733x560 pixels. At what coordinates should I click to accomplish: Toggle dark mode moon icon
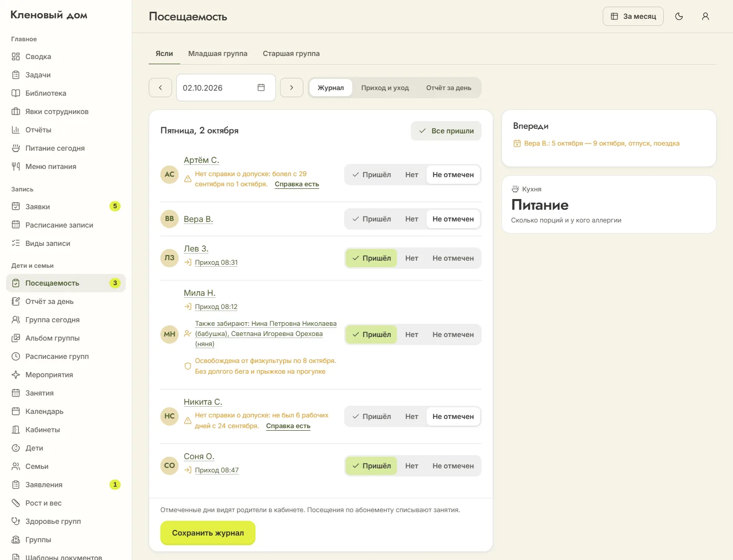[679, 16]
